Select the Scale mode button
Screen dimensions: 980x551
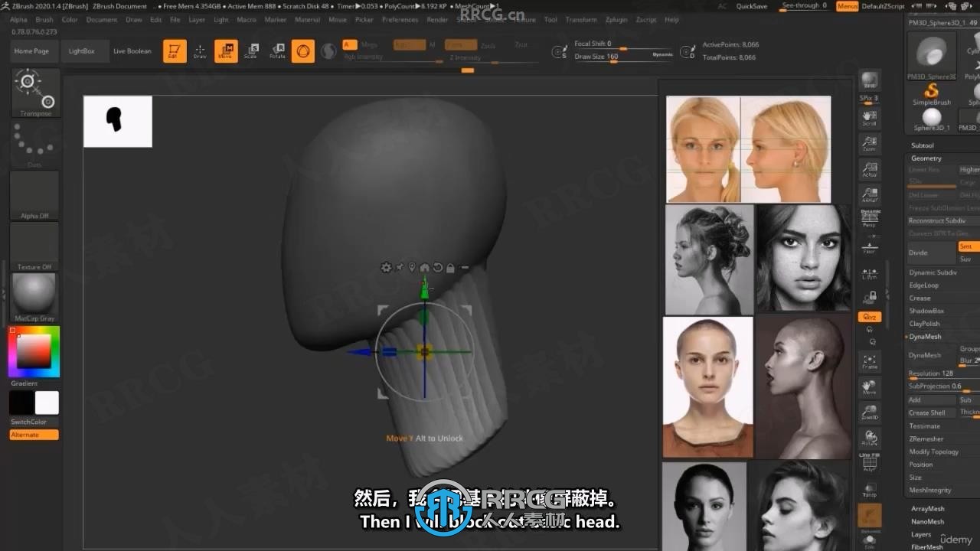point(251,51)
